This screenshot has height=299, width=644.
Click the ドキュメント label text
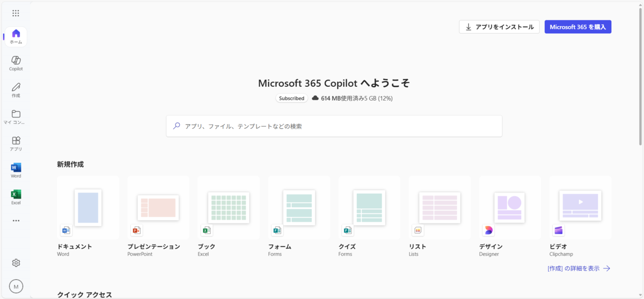(75, 246)
